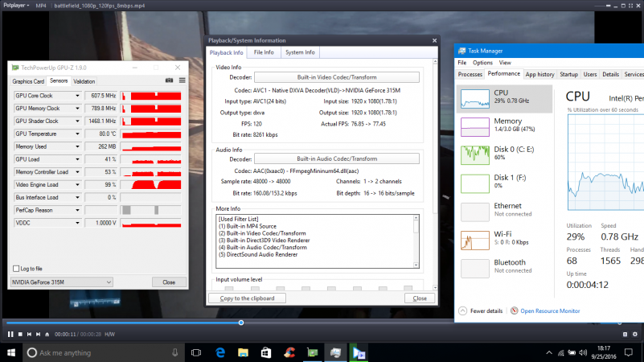Open PerfCap Reason sensor dropdown
This screenshot has height=362, width=644.
pyautogui.click(x=77, y=211)
